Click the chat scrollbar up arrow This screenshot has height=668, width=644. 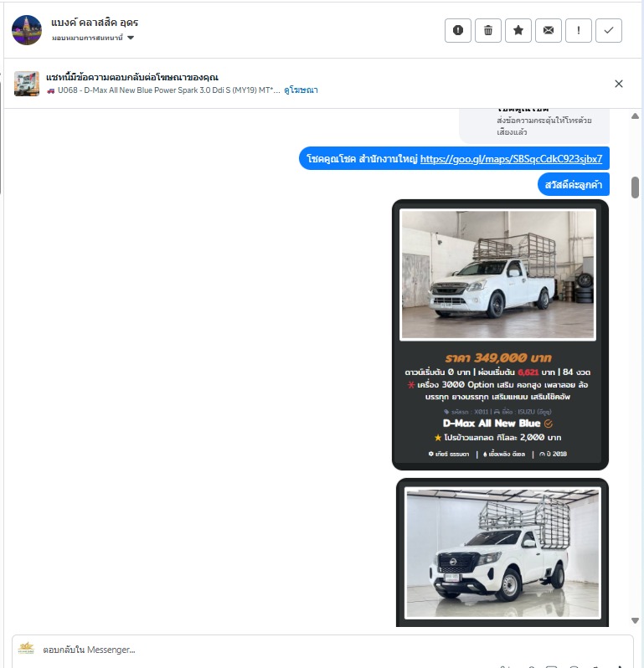point(635,116)
